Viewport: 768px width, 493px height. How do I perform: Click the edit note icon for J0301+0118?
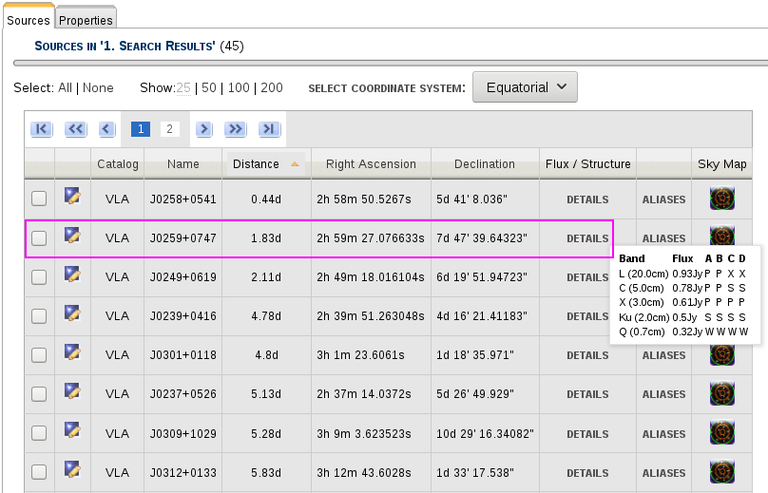point(72,353)
